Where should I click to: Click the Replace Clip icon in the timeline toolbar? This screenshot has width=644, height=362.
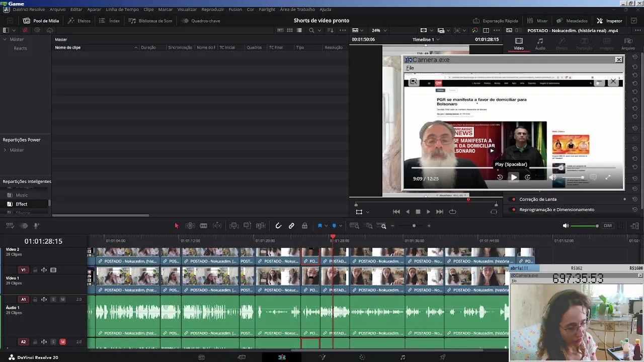tap(261, 226)
